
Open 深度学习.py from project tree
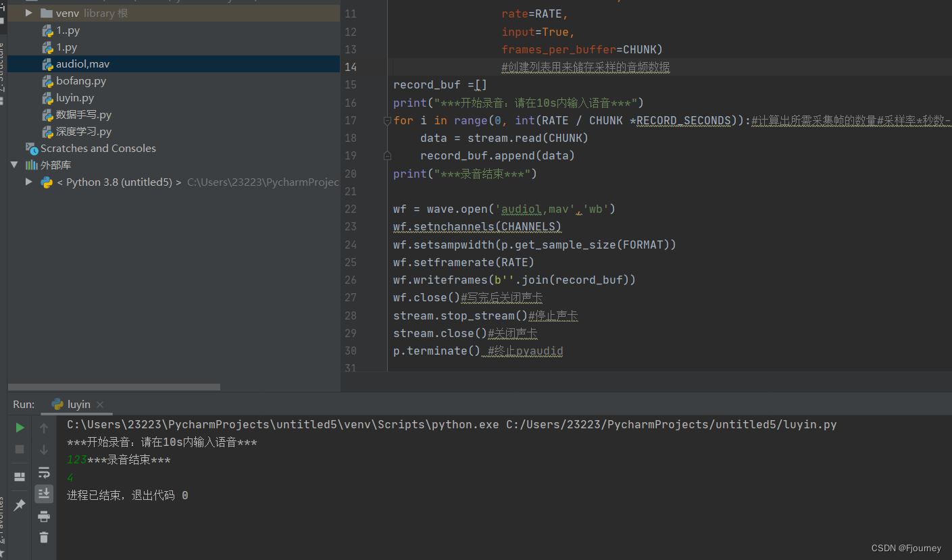(84, 132)
